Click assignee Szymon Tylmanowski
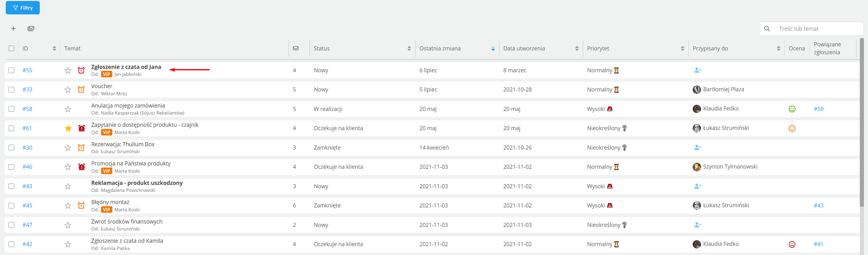868x255 pixels. (730, 167)
